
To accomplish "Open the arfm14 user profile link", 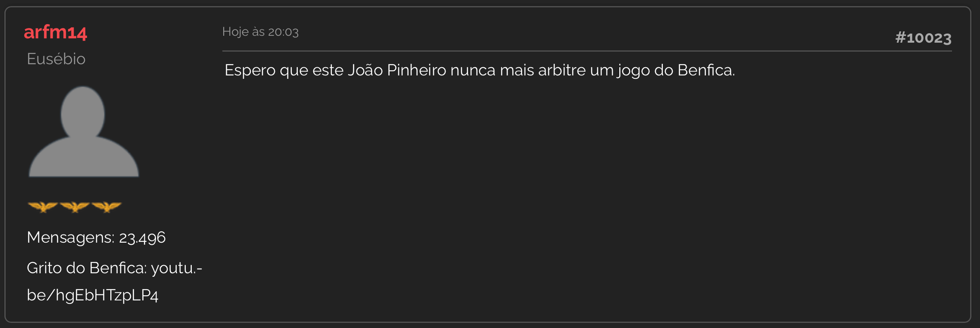I will point(56,32).
